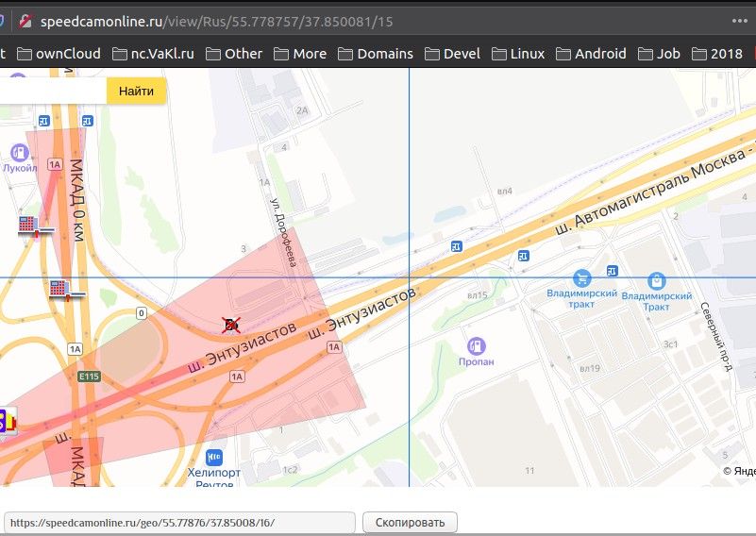Expand the Domains bookmarks folder
The height and width of the screenshot is (536, 756).
coord(375,54)
